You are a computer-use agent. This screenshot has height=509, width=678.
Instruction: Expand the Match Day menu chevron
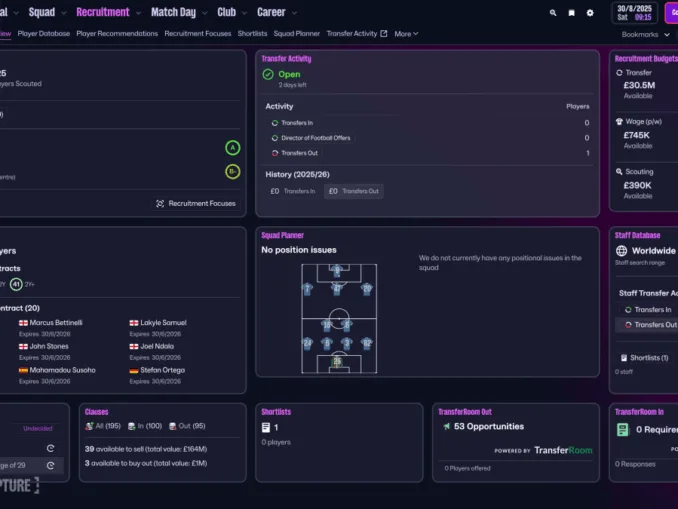pos(204,13)
